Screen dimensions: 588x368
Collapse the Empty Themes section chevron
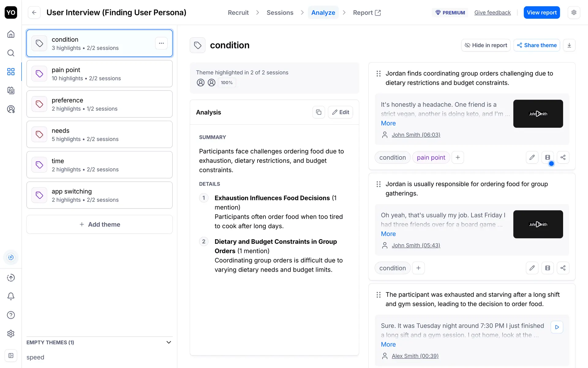click(168, 342)
